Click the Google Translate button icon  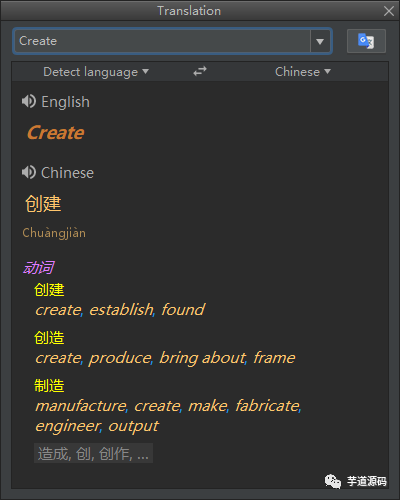(x=366, y=41)
